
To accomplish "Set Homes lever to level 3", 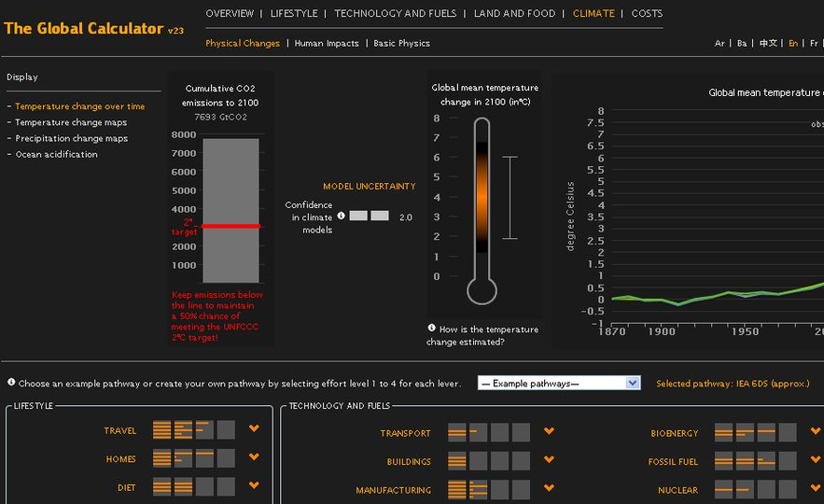I will click(204, 458).
